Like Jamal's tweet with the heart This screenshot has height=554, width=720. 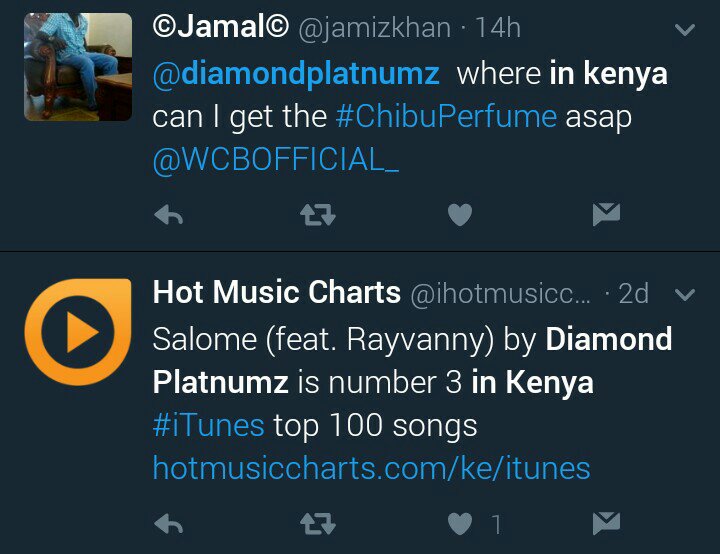pyautogui.click(x=459, y=214)
